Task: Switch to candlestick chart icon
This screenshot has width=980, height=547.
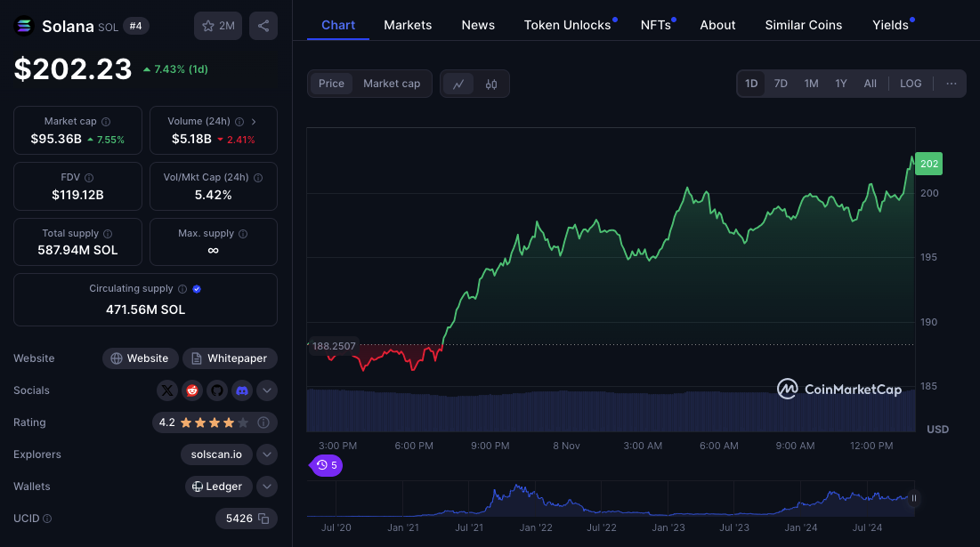Action: [491, 84]
